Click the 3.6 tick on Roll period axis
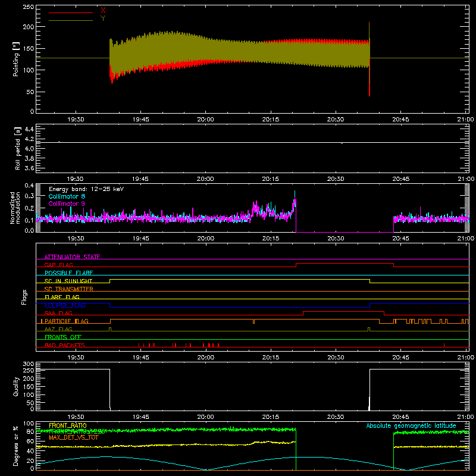The image size is (476, 476). click(29, 168)
